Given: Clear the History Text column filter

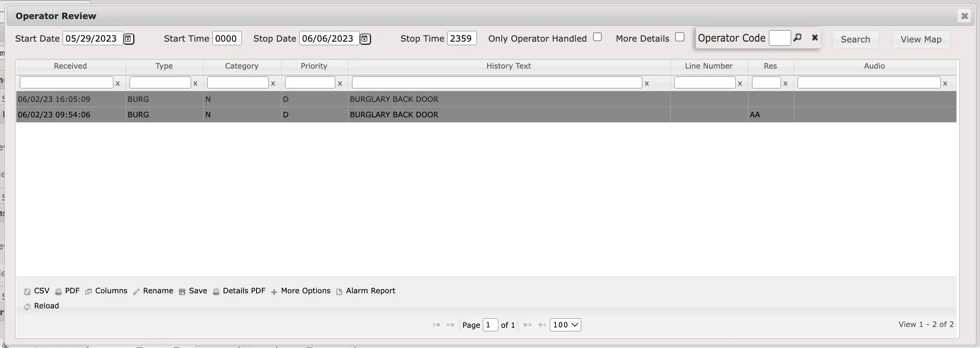Looking at the screenshot, I should click(647, 83).
